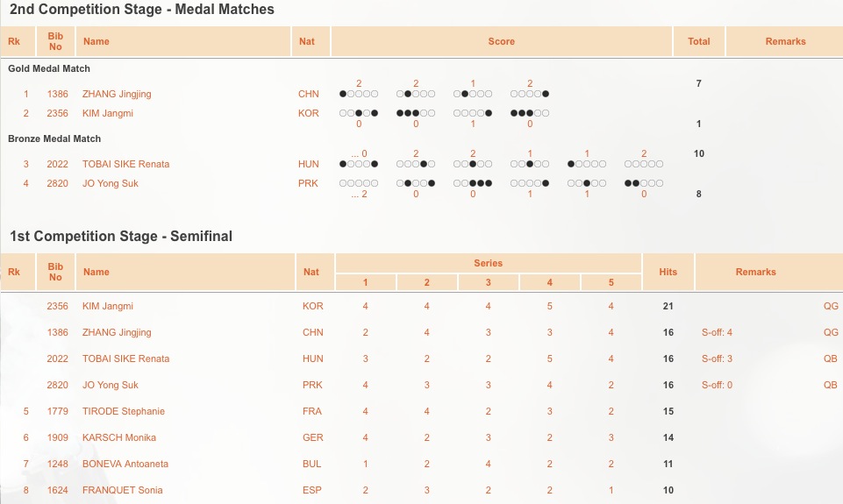
Task: Click bib number 1779
Action: [58, 412]
